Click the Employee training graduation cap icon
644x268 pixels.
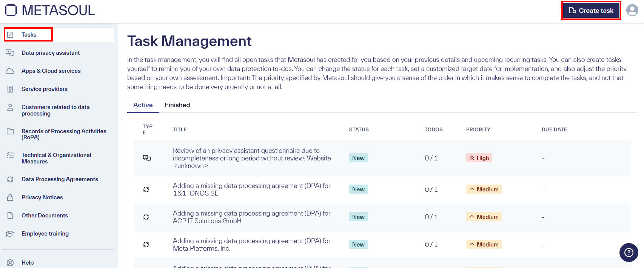[x=10, y=234]
